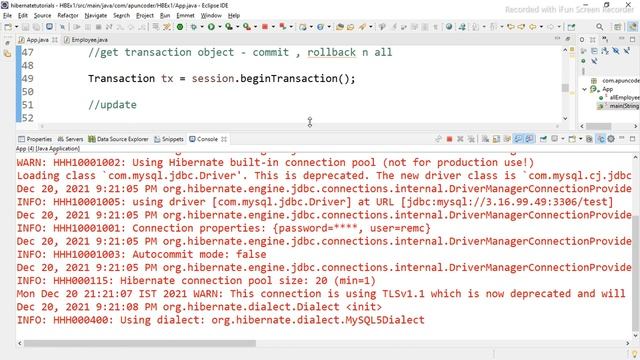Click the new Java class toolbar icon
This screenshot has width=640, height=360.
[x=321, y=27]
